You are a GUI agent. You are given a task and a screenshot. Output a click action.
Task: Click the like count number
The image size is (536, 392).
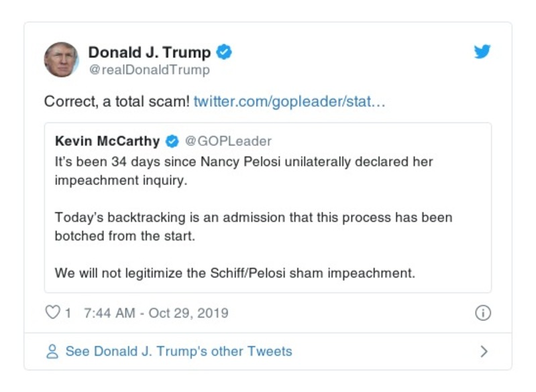tap(68, 313)
